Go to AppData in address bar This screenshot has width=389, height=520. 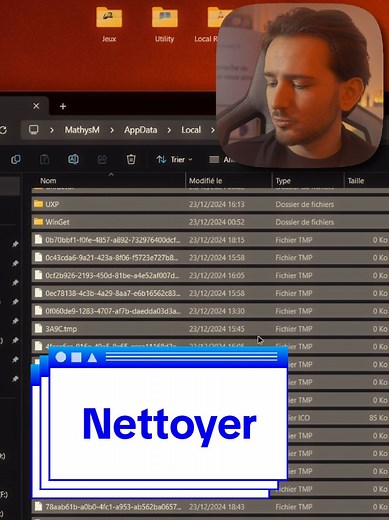(x=140, y=130)
